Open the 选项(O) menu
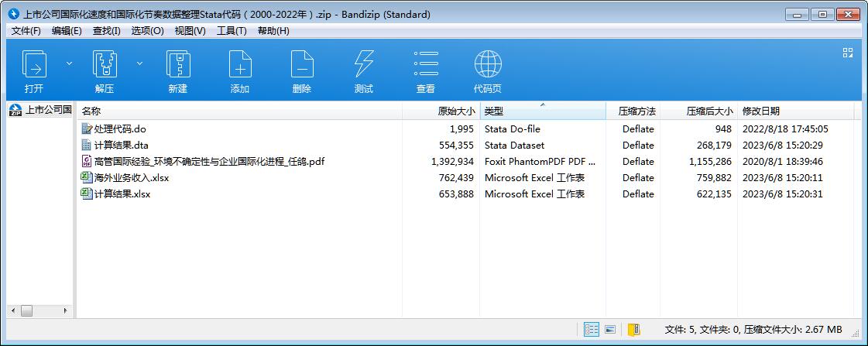The height and width of the screenshot is (346, 868). pos(147,31)
